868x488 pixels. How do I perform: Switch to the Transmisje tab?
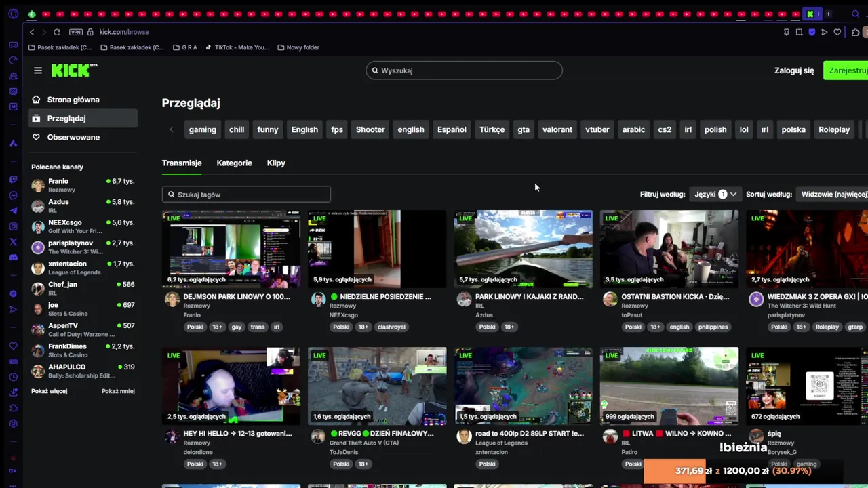click(182, 163)
